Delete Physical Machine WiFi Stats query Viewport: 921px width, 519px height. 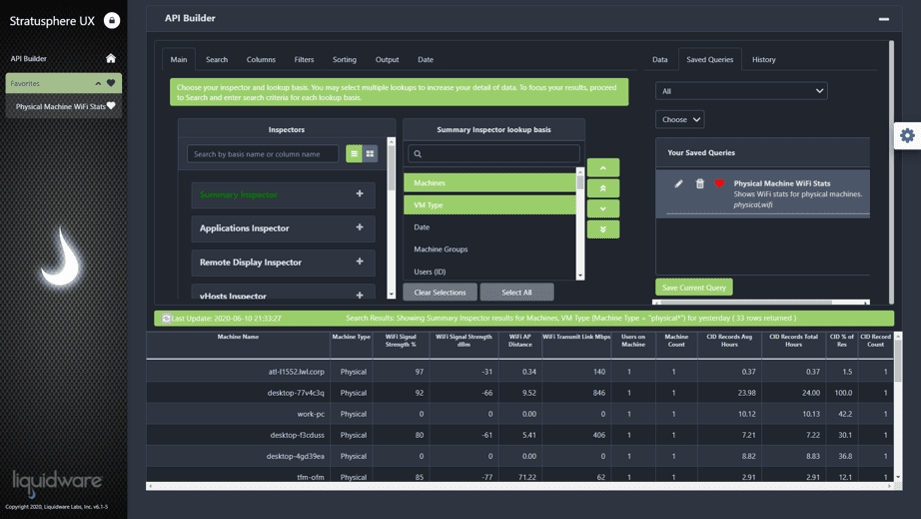(700, 184)
